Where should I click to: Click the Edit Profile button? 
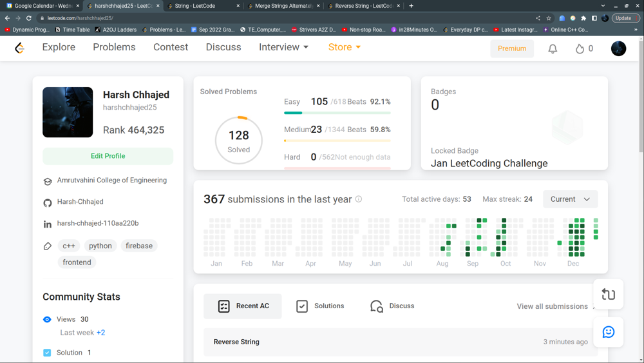[108, 156]
